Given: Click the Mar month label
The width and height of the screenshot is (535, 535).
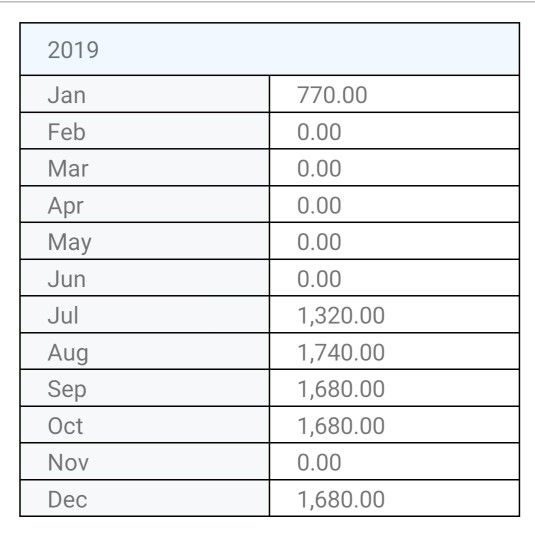Looking at the screenshot, I should point(68,169).
